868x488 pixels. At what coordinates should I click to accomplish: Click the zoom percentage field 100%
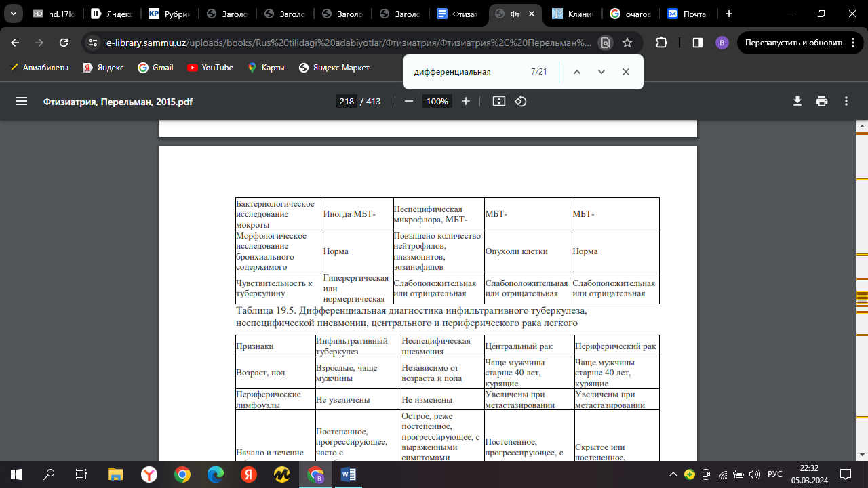tap(437, 101)
